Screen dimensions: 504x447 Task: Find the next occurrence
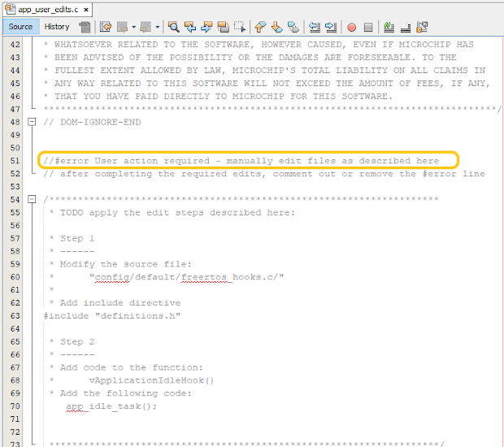[206, 27]
